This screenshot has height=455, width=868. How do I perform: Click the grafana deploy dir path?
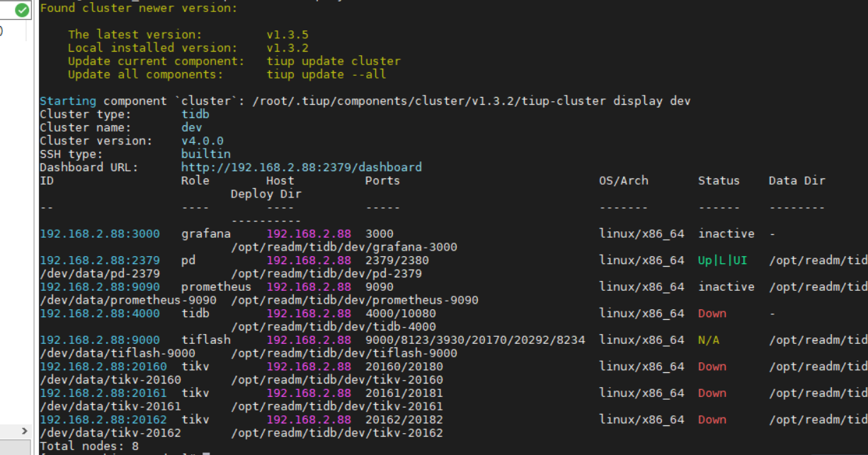344,247
